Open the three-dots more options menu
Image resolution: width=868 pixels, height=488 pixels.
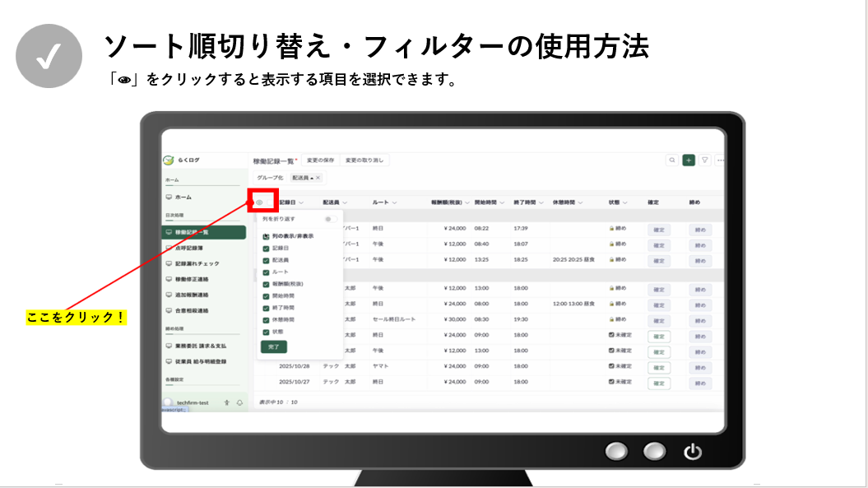[x=721, y=160]
